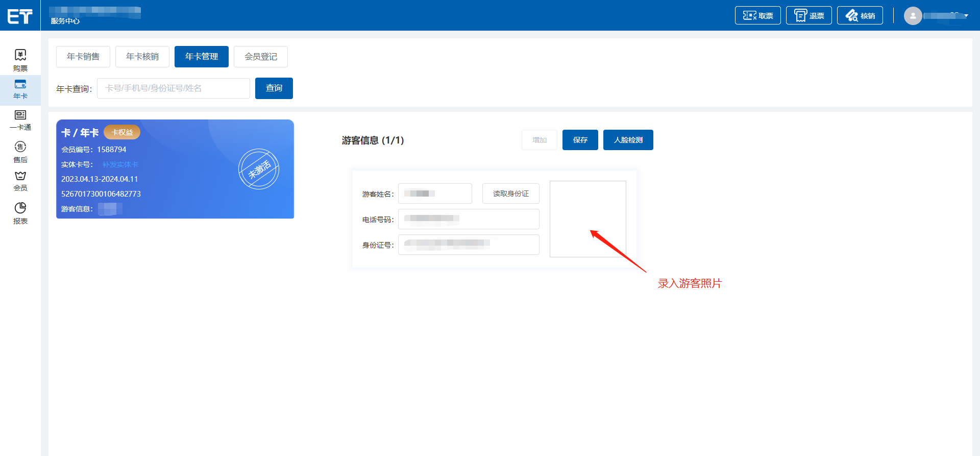The height and width of the screenshot is (456, 980).
Task: Click the user avatar icon
Action: [913, 16]
